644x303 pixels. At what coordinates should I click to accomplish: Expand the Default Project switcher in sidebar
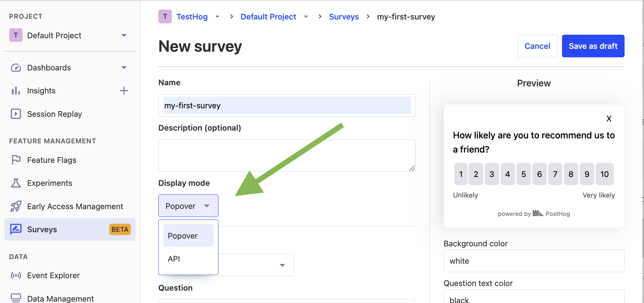point(124,35)
